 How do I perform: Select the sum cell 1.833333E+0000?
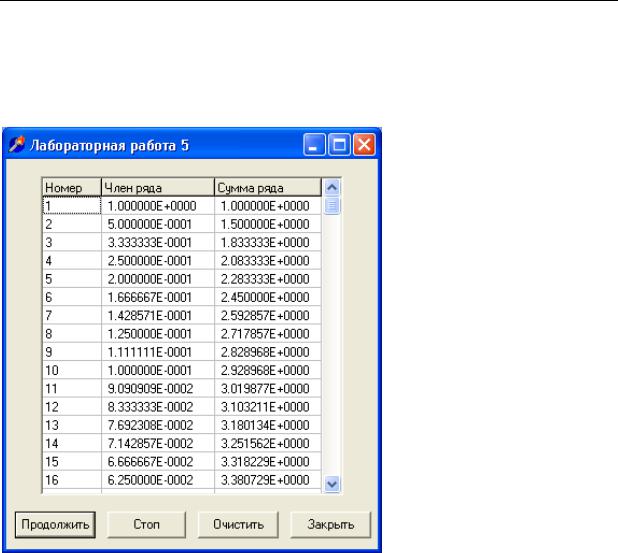[x=268, y=242]
